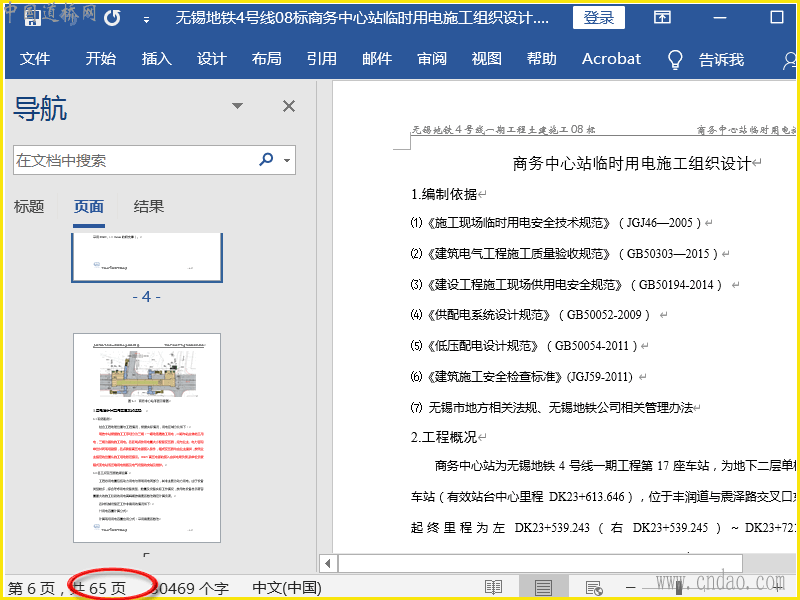Screen dimensions: 800x600
Task: Close the 导航 navigation pane
Action: click(x=289, y=106)
